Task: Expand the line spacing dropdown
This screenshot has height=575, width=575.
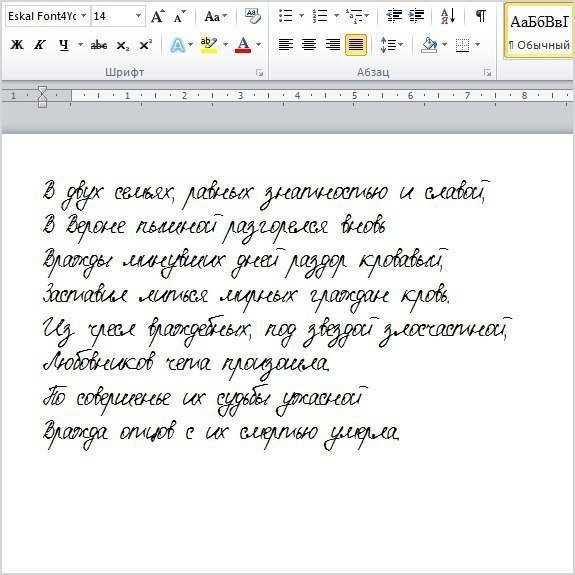Action: 400,45
